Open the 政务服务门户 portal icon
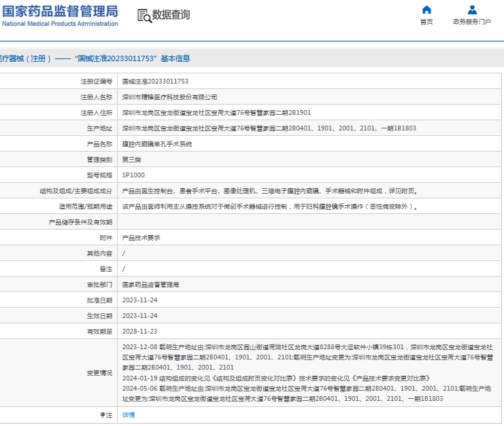This screenshot has width=504, height=426. coord(472,10)
